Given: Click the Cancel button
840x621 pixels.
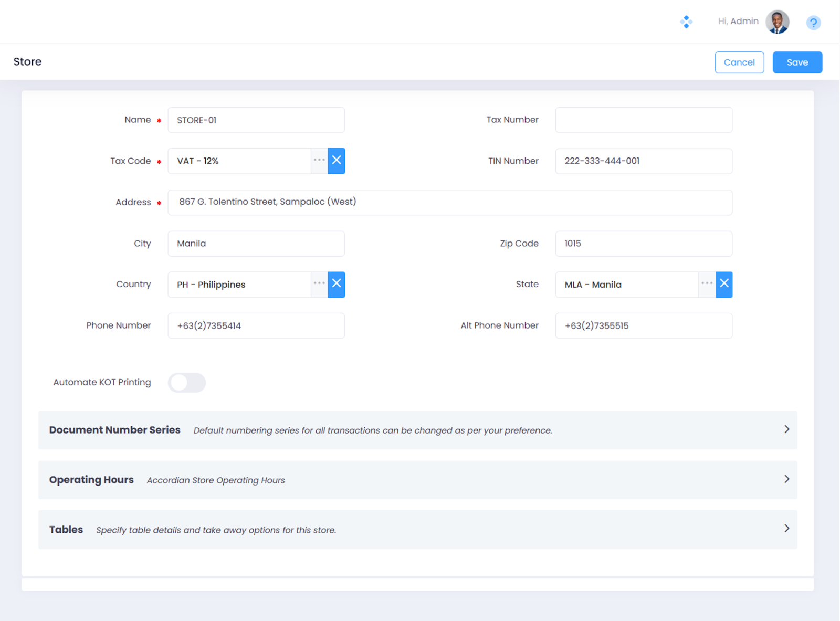Looking at the screenshot, I should [739, 62].
